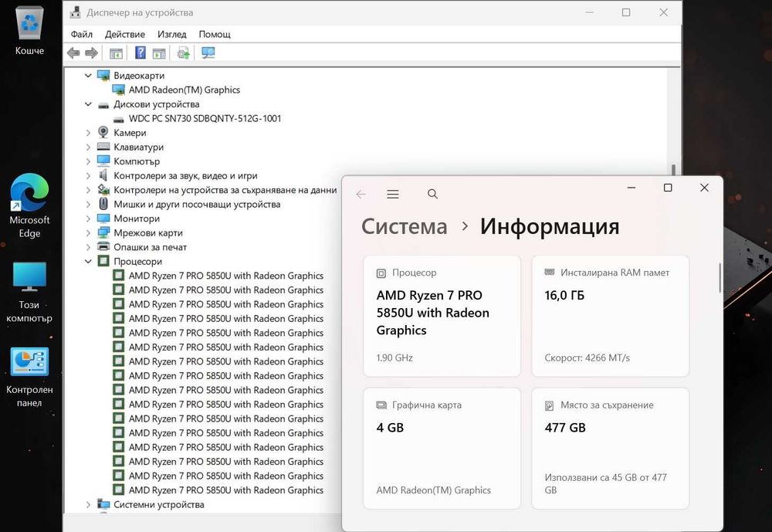Click the Монитори display icon
This screenshot has height=532, width=772.
[x=103, y=218]
